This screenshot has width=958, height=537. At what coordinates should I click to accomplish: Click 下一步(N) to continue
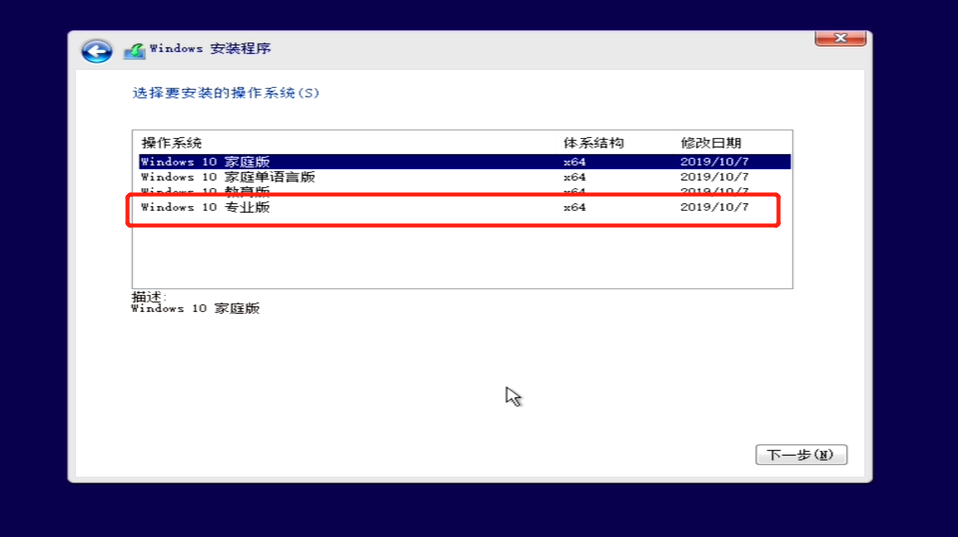pos(801,455)
